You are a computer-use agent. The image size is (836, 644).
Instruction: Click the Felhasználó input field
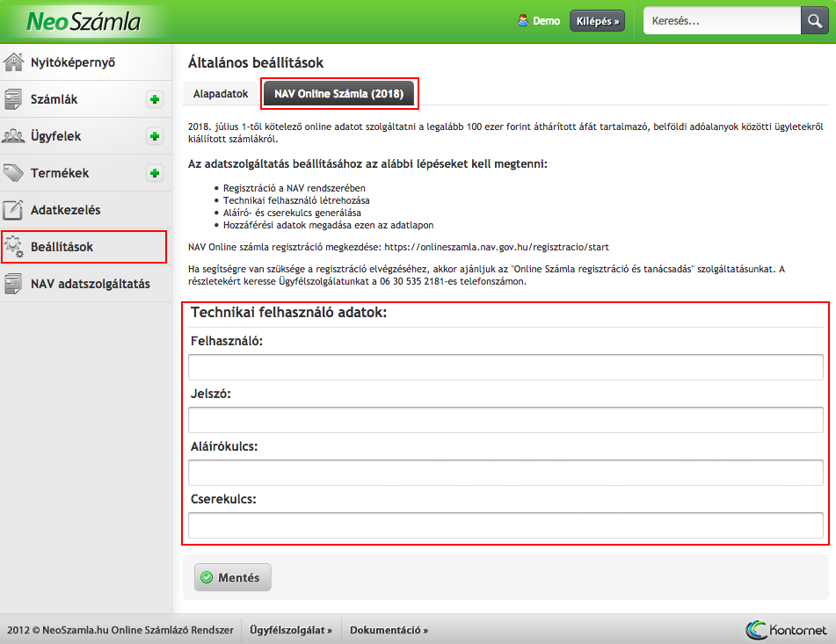click(505, 367)
